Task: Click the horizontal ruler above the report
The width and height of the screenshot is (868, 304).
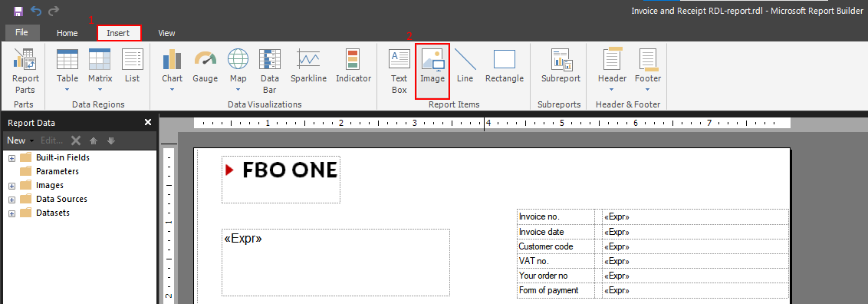Action: click(492, 123)
